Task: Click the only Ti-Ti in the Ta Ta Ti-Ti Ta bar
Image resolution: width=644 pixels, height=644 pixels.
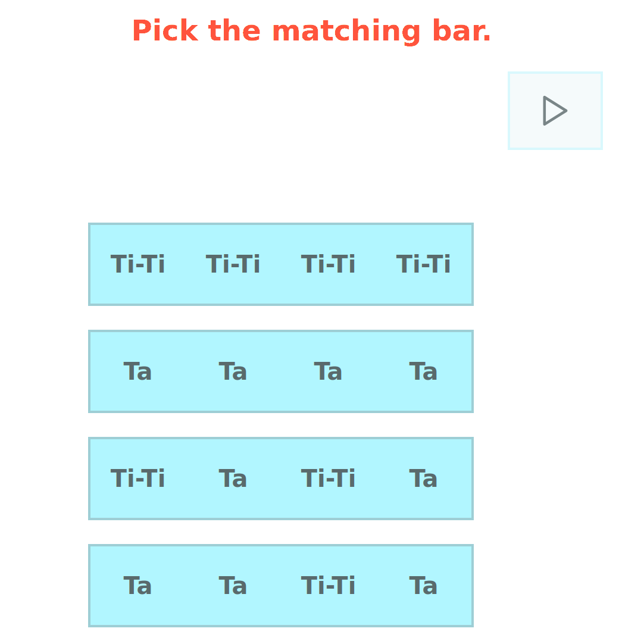Action: pyautogui.click(x=328, y=586)
